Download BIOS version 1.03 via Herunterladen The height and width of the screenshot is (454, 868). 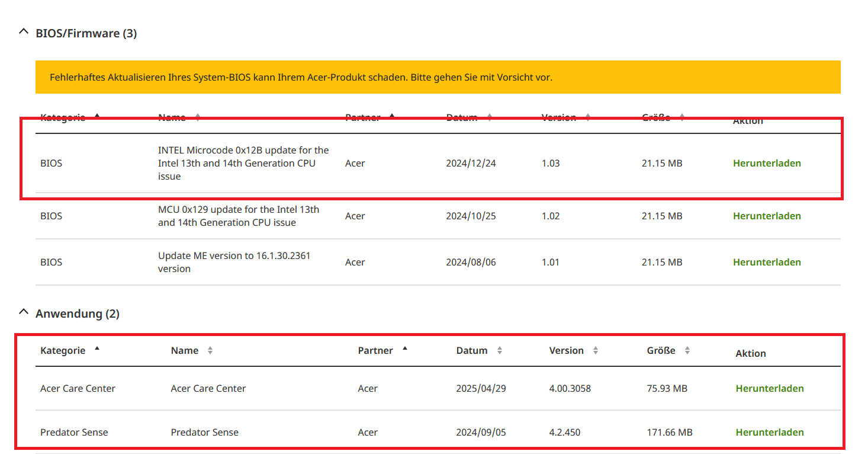[767, 163]
